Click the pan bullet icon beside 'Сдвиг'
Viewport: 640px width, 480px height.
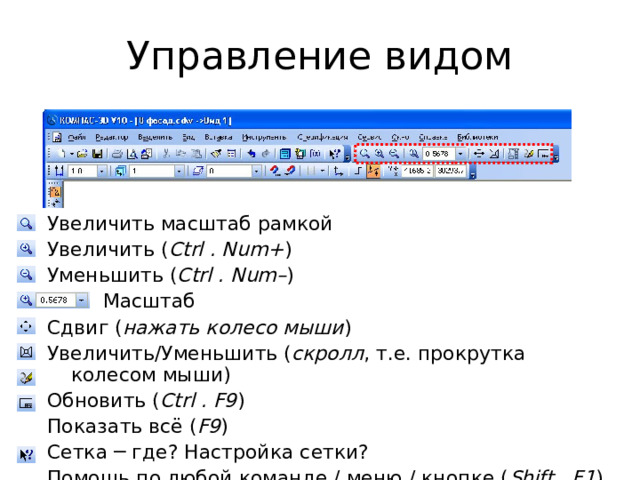click(26, 327)
